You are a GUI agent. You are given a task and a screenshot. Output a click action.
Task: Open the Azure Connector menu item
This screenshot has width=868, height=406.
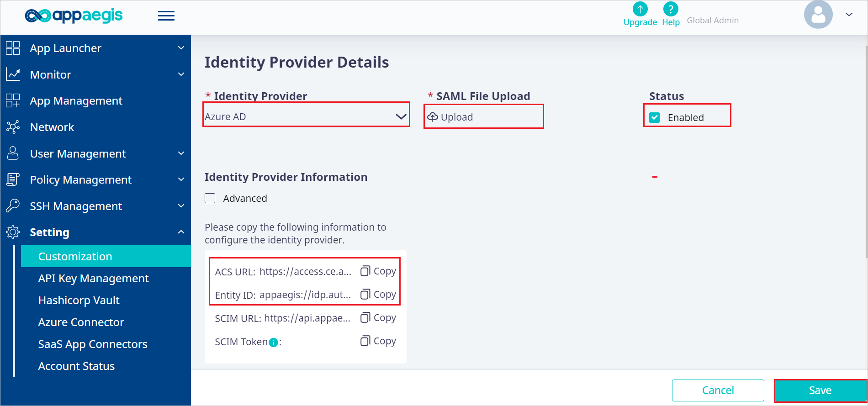[x=81, y=322]
